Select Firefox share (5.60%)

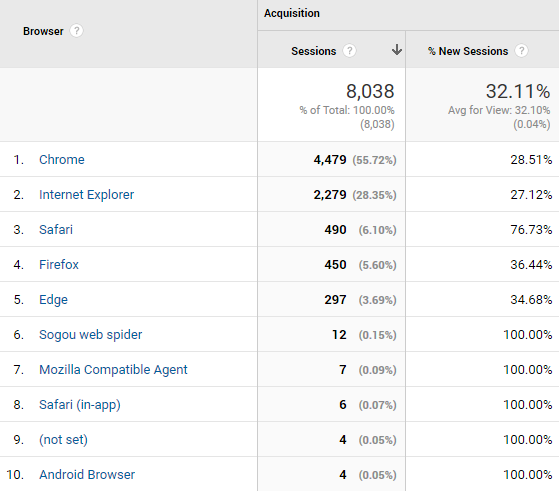378,265
